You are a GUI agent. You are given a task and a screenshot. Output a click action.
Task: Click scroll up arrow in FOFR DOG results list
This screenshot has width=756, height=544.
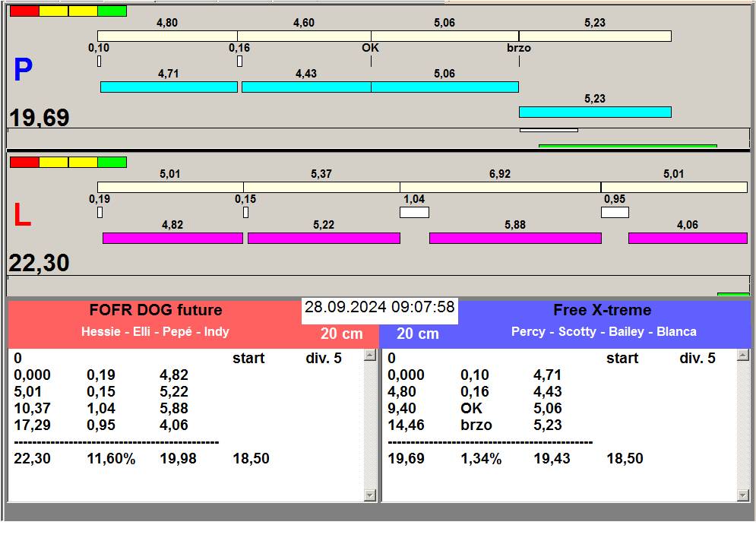370,356
